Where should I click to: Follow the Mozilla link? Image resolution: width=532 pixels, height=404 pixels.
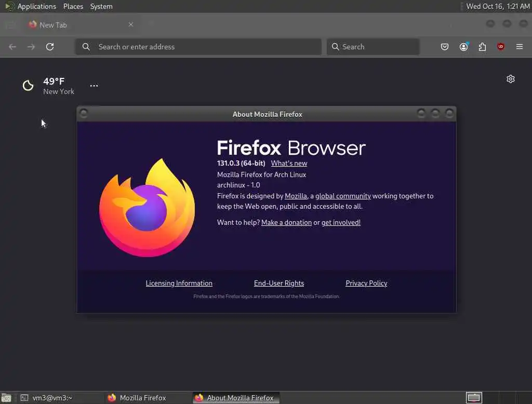(296, 196)
